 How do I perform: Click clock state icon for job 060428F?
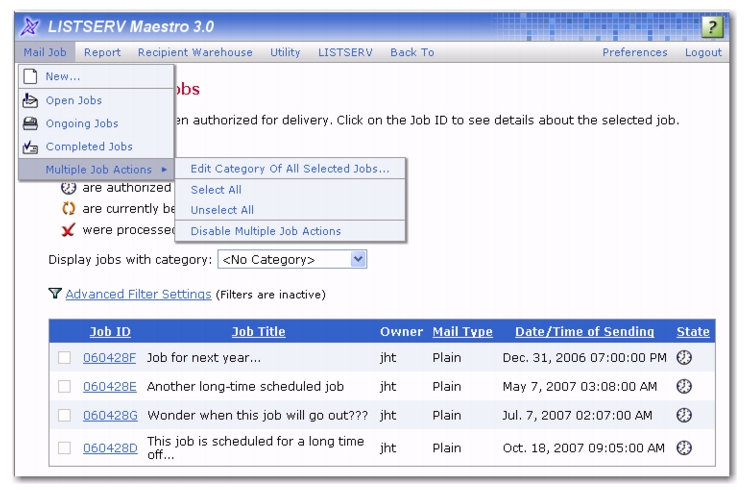684,357
